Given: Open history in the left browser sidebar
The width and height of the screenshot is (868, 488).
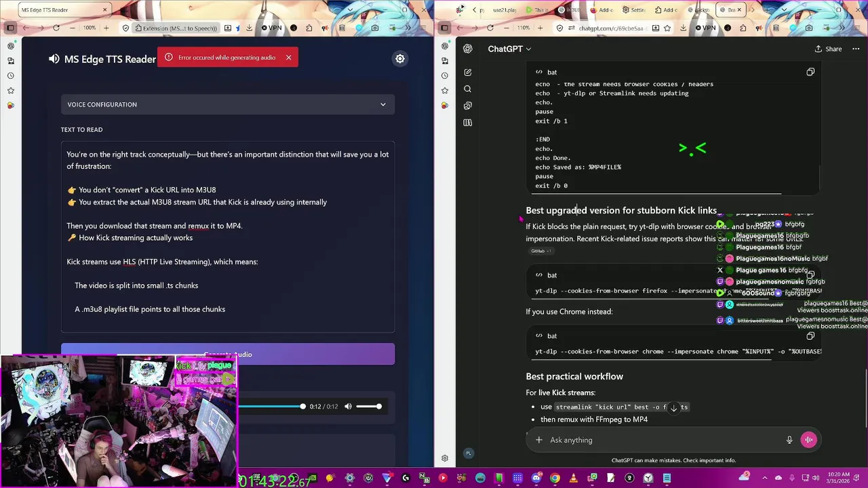Looking at the screenshot, I should tap(10, 76).
